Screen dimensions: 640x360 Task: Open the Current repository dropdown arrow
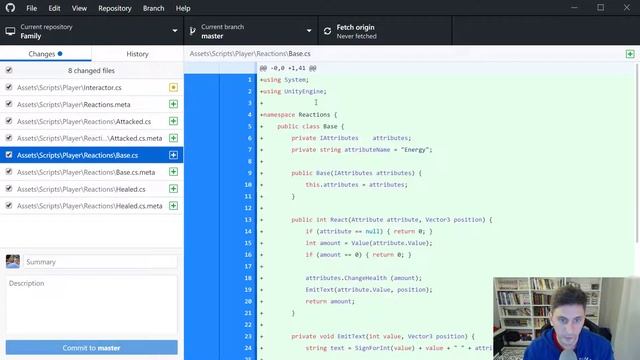(175, 31)
